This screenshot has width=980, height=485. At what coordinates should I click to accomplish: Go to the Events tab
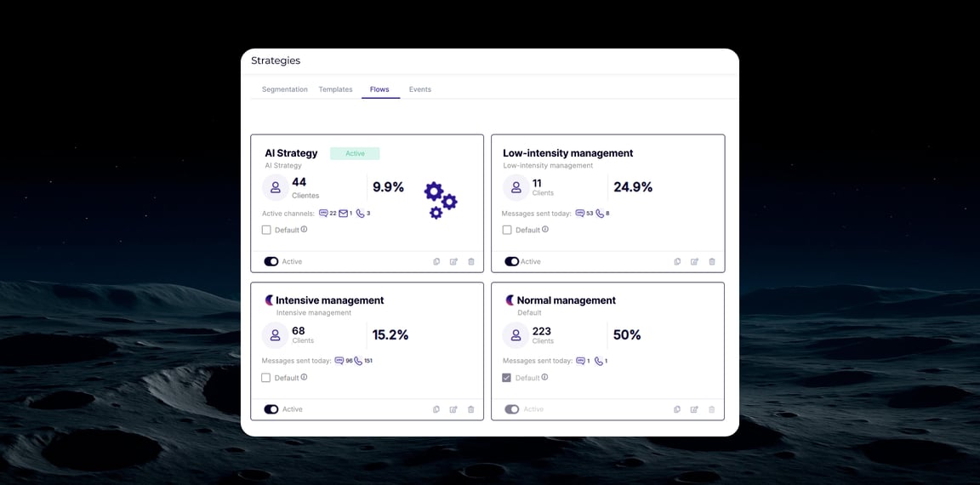coord(419,89)
